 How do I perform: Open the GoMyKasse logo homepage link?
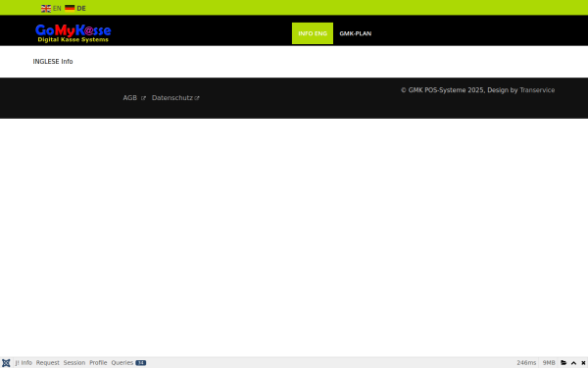[73, 33]
